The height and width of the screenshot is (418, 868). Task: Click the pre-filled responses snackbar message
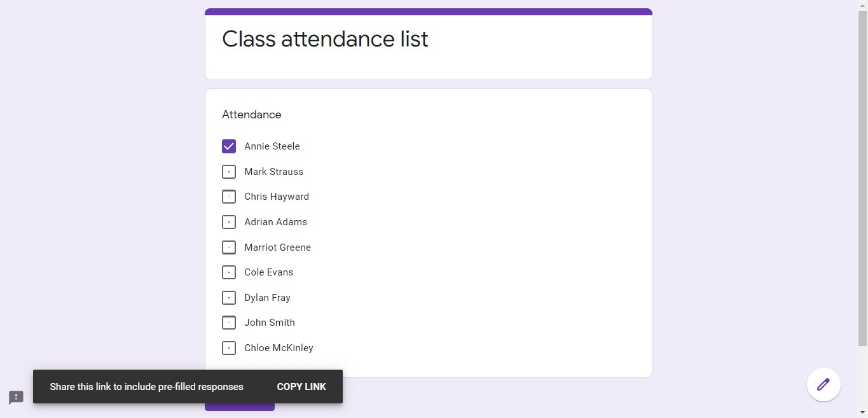(147, 386)
